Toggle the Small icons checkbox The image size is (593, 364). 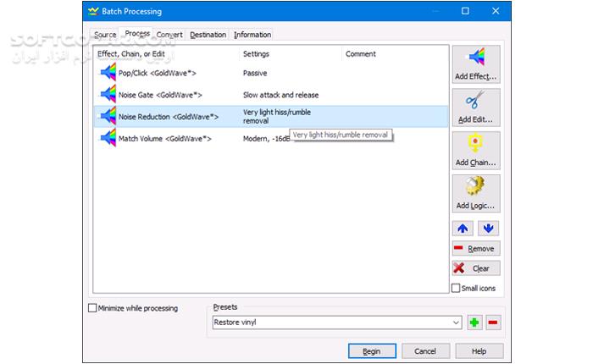(456, 288)
